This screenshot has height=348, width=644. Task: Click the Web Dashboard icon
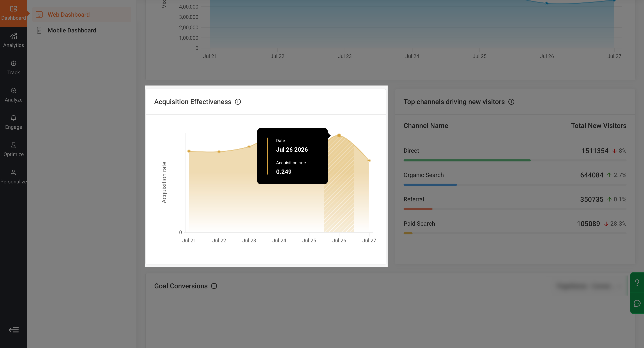[39, 14]
